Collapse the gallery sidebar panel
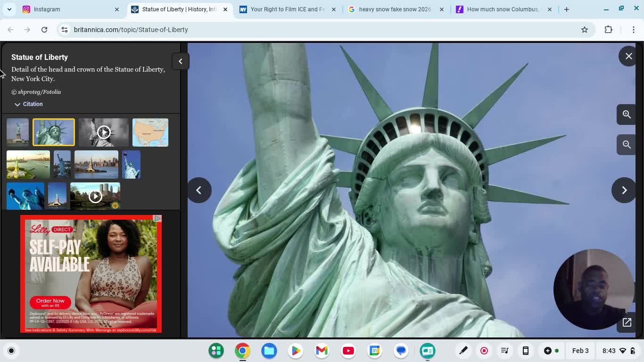 pyautogui.click(x=180, y=61)
